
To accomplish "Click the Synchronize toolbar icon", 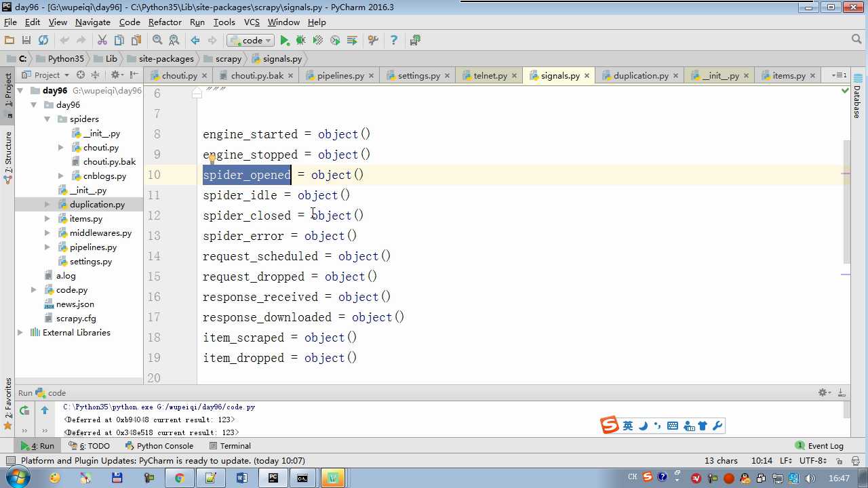I will (43, 41).
